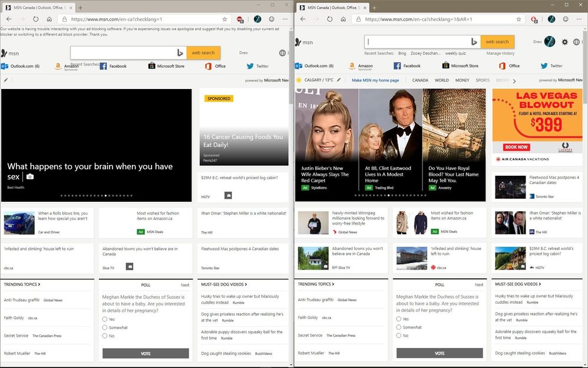Open the ad blocker extension in the left window
Viewport: 588px width, 368px height.
(240, 19)
